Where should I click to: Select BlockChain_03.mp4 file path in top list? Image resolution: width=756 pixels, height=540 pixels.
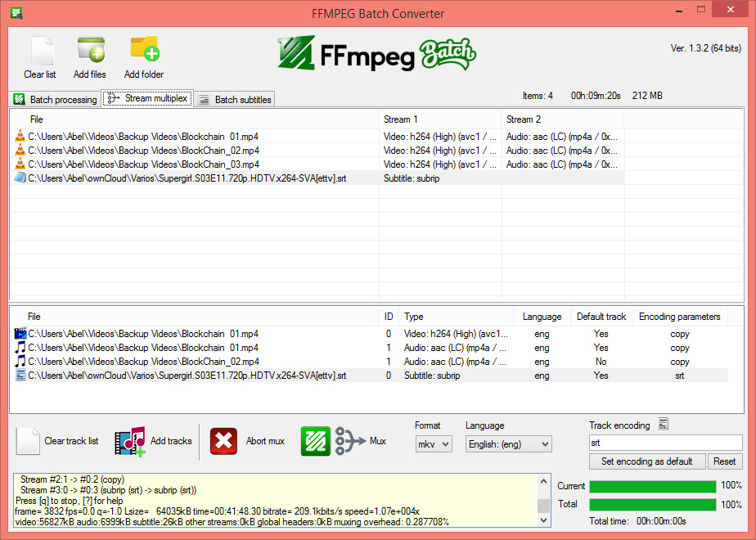point(144,164)
